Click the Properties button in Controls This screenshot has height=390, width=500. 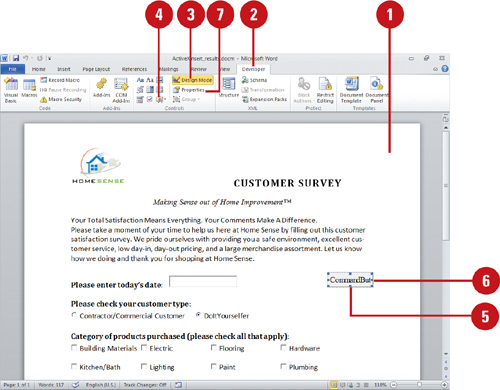[x=189, y=90]
